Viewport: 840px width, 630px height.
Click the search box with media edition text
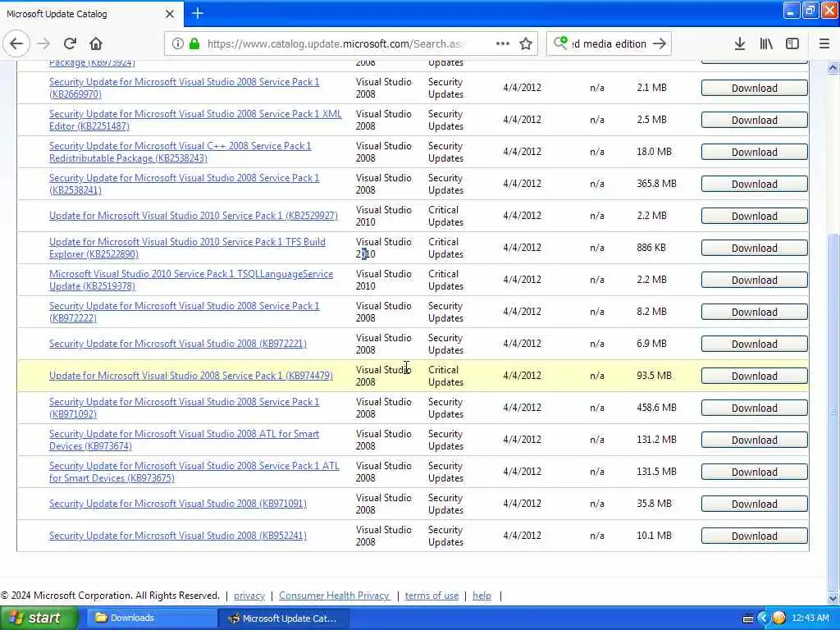click(x=609, y=44)
